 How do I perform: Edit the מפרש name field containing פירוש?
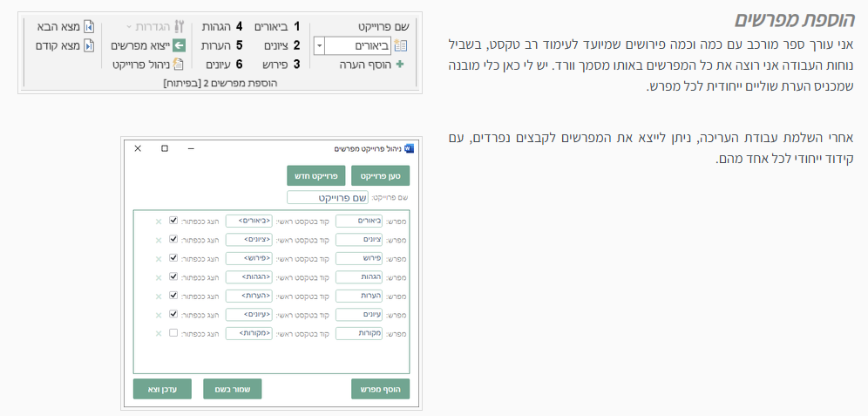click(x=359, y=259)
